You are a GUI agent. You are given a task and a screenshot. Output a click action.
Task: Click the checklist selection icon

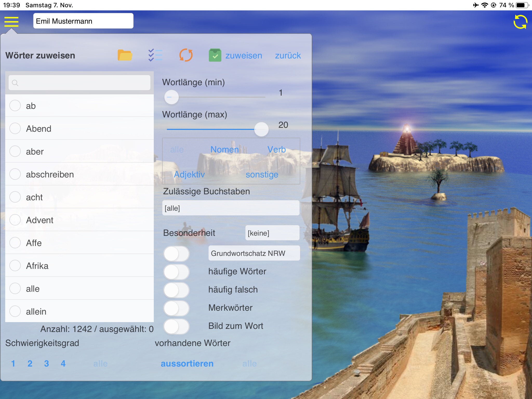point(155,55)
